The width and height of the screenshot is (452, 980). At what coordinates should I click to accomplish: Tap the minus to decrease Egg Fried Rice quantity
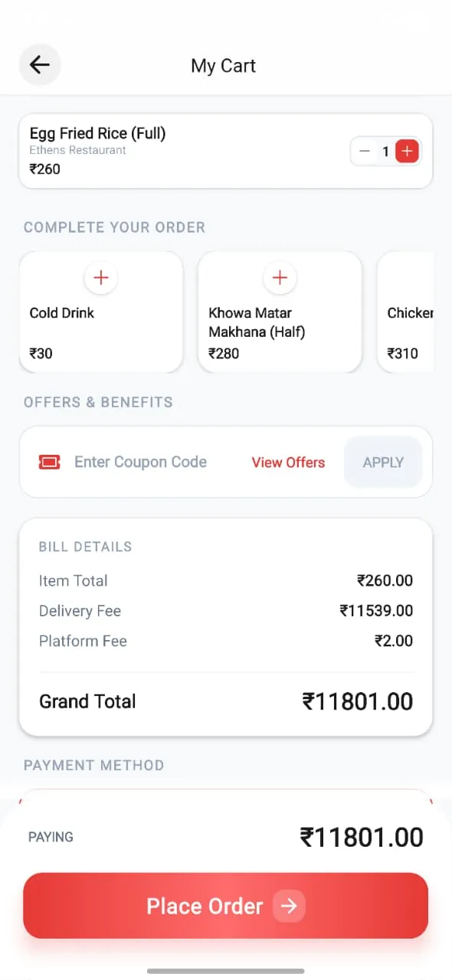[365, 151]
